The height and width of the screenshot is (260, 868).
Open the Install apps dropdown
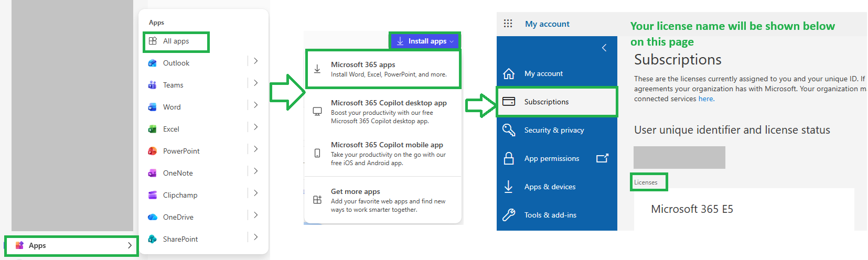[424, 41]
